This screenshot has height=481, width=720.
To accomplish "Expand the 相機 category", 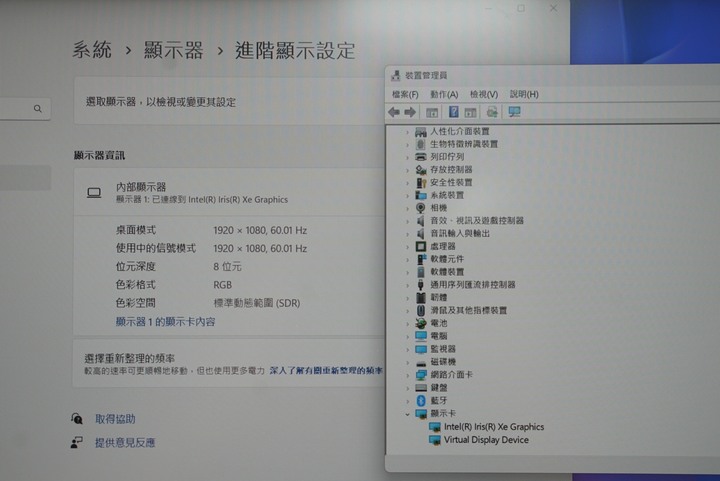I will (407, 208).
